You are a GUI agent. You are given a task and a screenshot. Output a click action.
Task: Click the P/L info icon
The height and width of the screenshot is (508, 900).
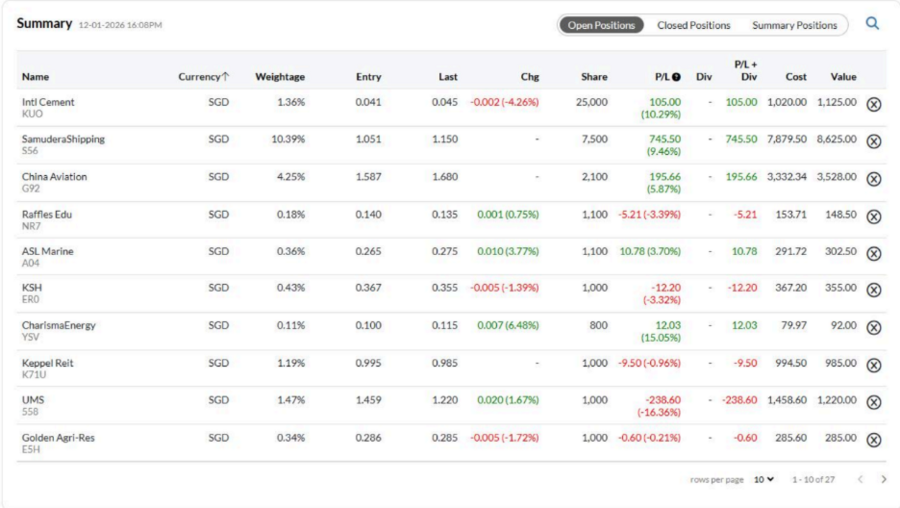coord(676,77)
